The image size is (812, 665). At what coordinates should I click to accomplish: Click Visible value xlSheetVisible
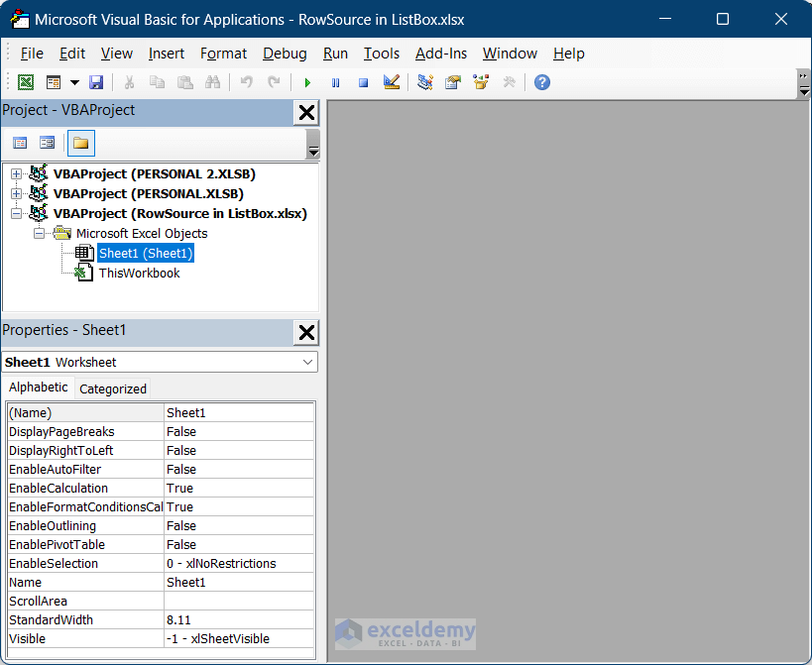239,638
